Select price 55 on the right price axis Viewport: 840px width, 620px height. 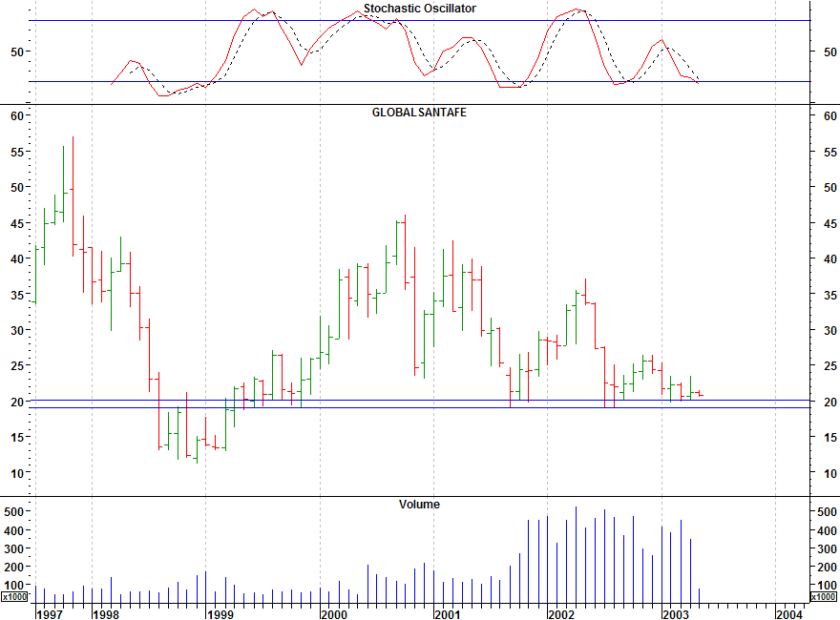[x=830, y=152]
